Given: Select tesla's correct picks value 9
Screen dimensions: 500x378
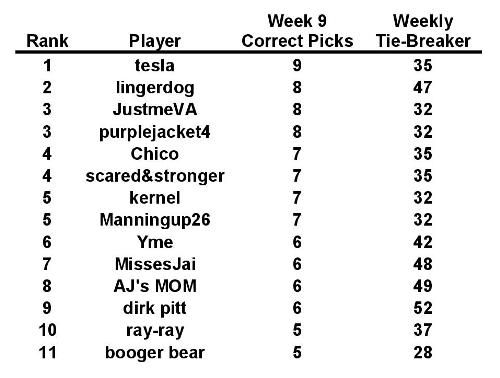Looking at the screenshot, I should pos(297,65).
